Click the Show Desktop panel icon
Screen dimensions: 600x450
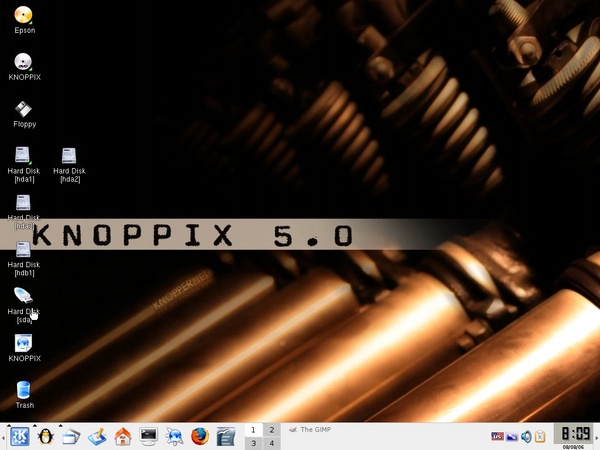pyautogui.click(x=97, y=436)
